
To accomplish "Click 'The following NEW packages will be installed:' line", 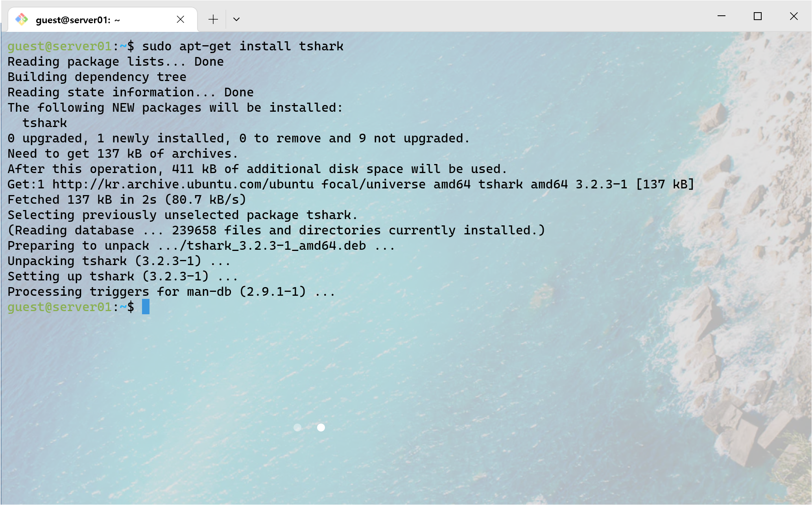I will 175,107.
